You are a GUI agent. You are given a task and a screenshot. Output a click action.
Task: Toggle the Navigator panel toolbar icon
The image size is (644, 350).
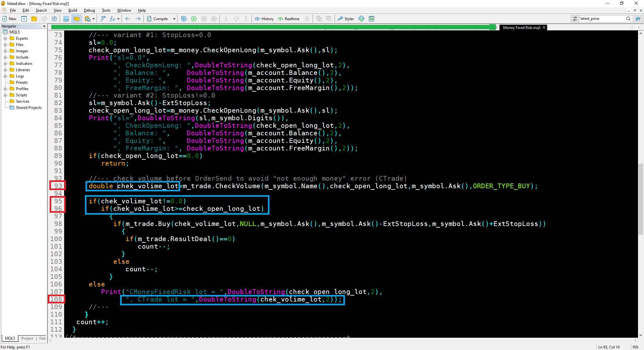(x=76, y=19)
